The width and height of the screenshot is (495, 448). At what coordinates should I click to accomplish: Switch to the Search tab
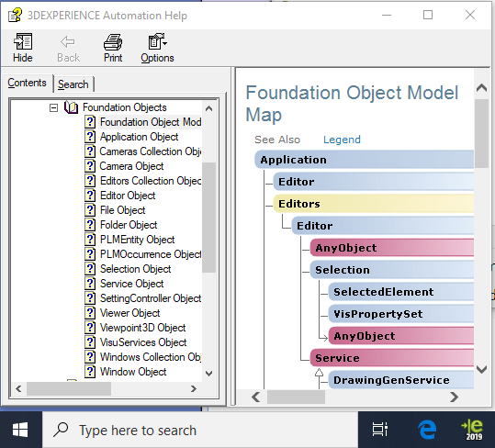pos(73,84)
